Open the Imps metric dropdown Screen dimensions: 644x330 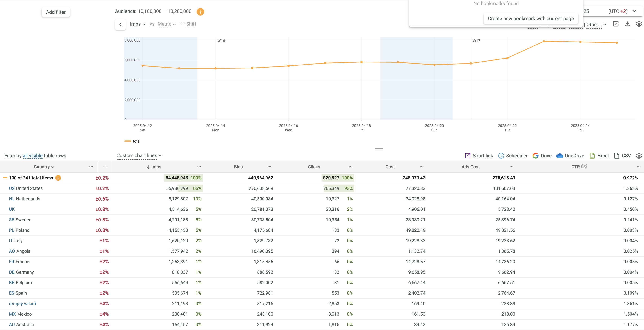(x=137, y=24)
